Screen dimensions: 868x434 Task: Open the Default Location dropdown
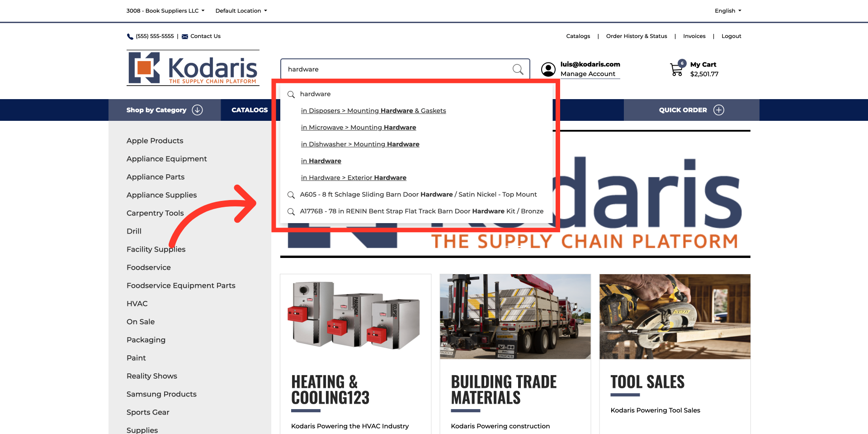[x=241, y=11]
